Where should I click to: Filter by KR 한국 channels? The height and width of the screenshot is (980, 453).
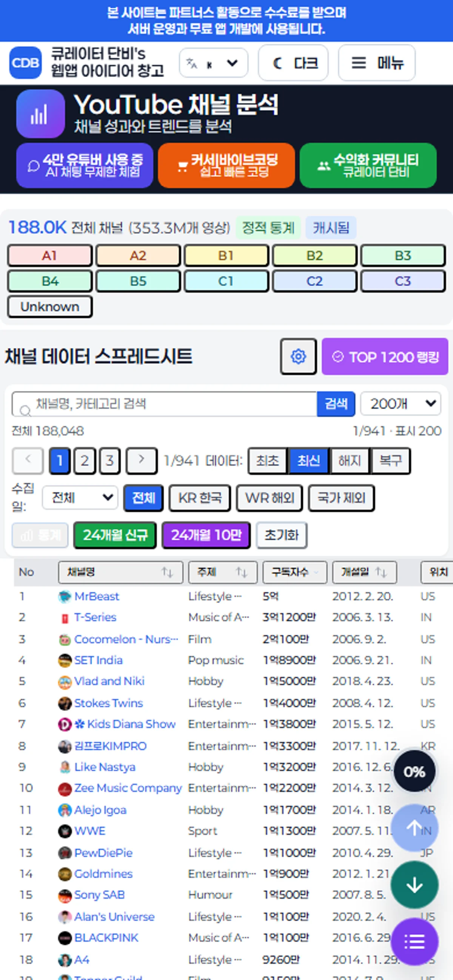(200, 498)
